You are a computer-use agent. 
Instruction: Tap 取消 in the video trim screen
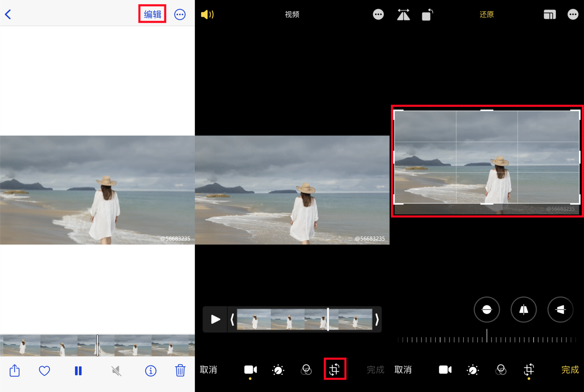point(208,370)
